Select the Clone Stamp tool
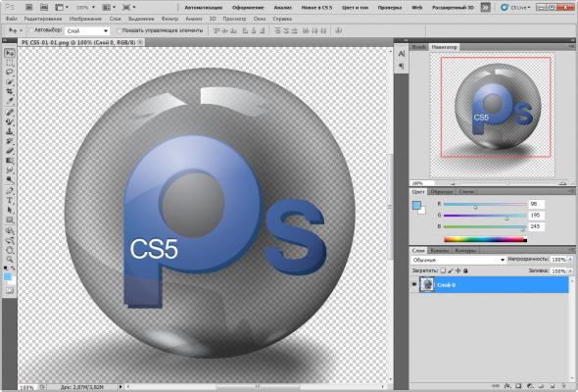The height and width of the screenshot is (392, 578). [10, 131]
